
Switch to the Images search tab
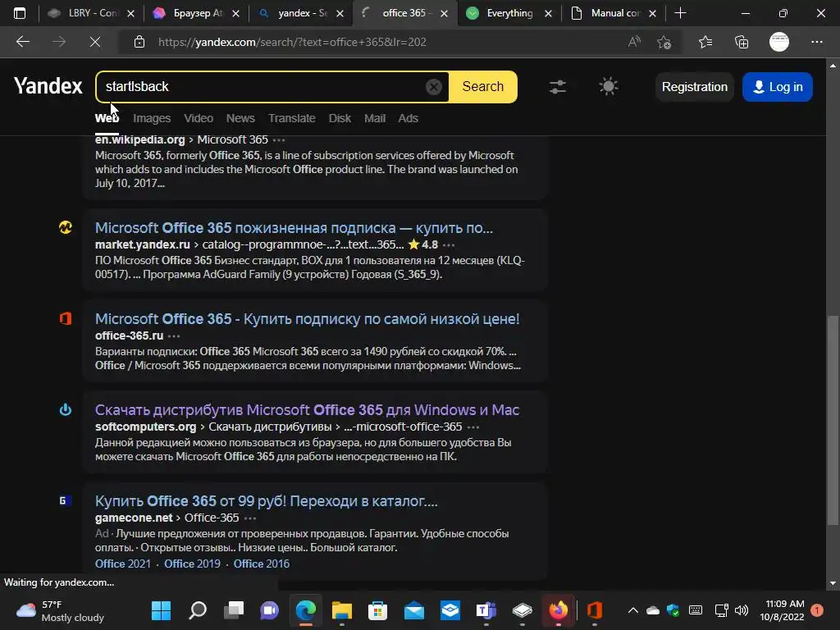click(x=152, y=118)
